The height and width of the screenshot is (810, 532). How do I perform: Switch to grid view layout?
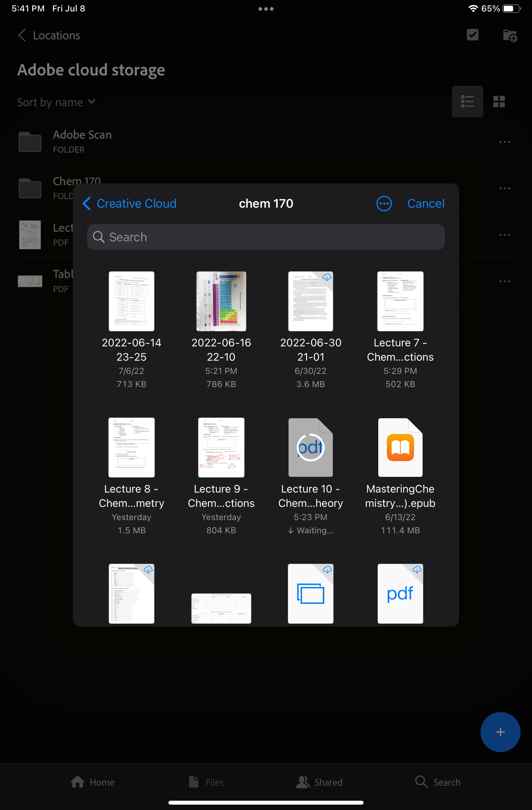coord(499,102)
